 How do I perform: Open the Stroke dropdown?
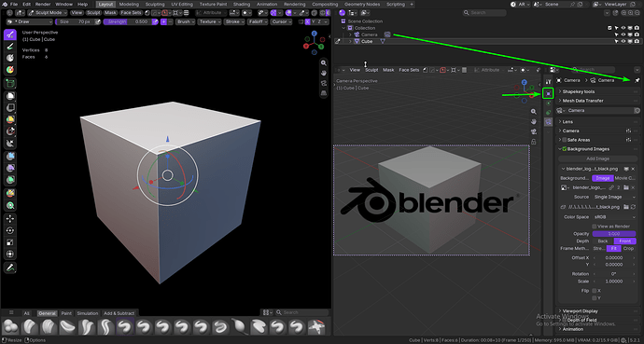(x=234, y=21)
